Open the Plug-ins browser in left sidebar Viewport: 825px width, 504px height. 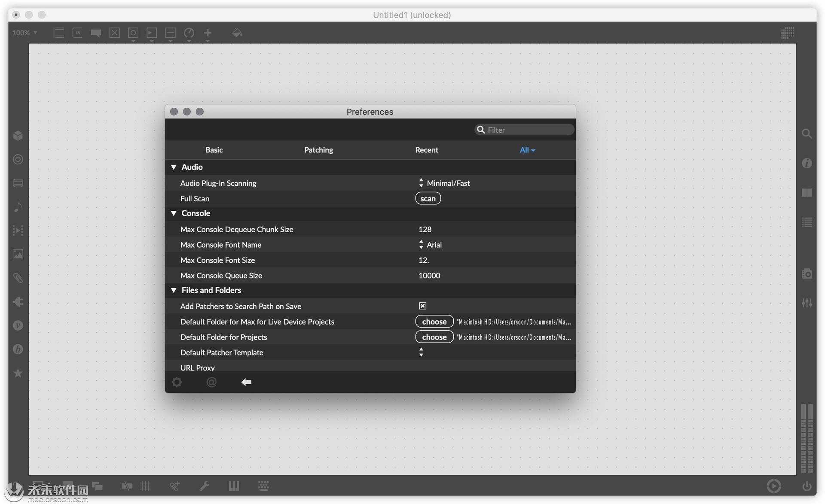coord(18,302)
